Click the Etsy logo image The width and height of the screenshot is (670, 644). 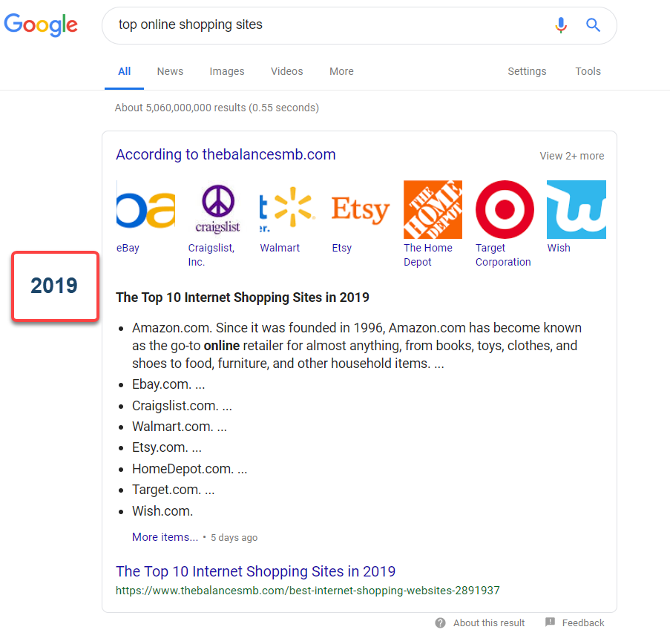coord(361,209)
